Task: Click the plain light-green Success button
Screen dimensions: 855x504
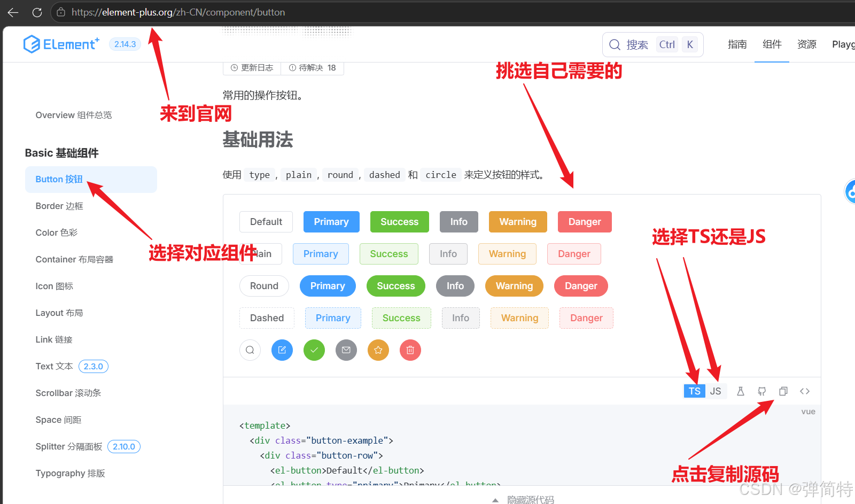Action: [x=389, y=254]
